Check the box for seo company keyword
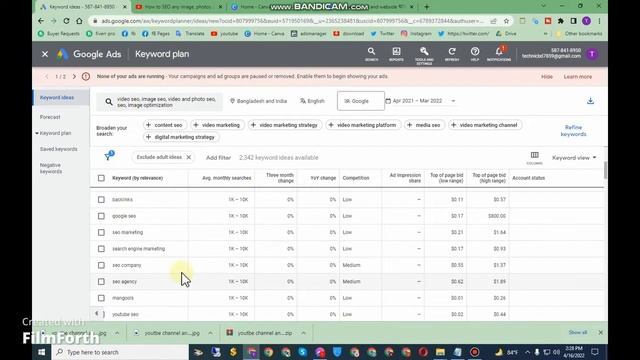Image resolution: width=640 pixels, height=360 pixels. point(101,265)
